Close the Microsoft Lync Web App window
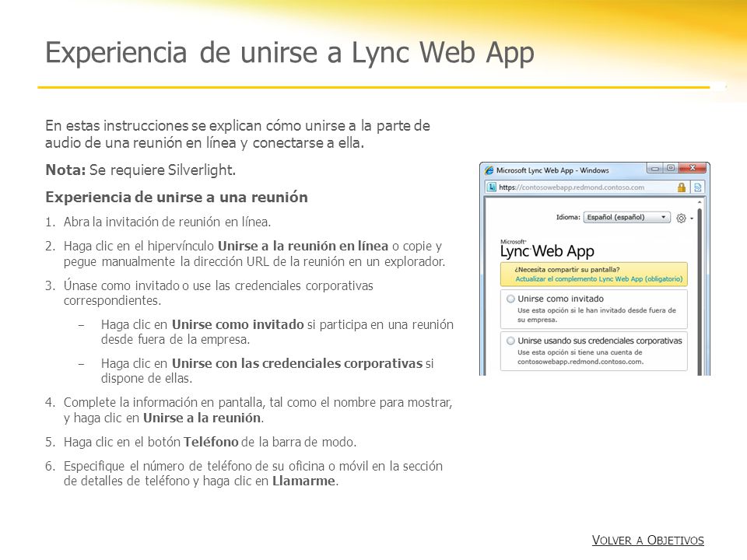This screenshot has width=747, height=560. [x=693, y=168]
